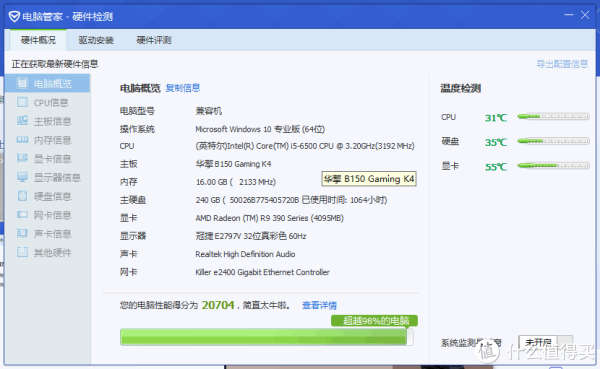Click the 复制信息 link
Viewport: 600px width, 369px height.
(x=183, y=88)
